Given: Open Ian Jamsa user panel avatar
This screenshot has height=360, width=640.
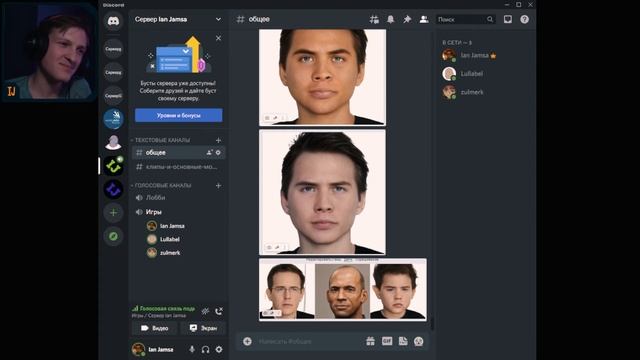Looking at the screenshot, I should (138, 349).
